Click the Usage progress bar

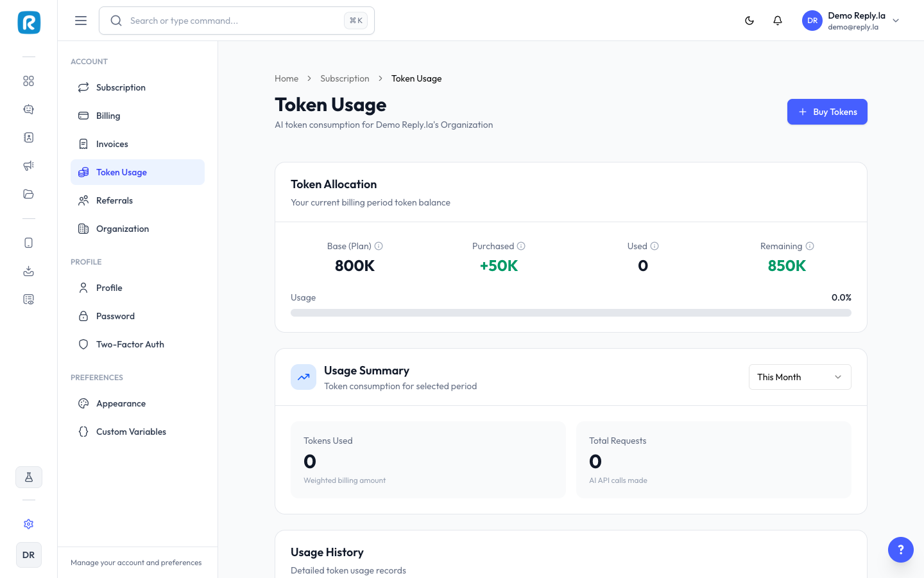pos(571,313)
